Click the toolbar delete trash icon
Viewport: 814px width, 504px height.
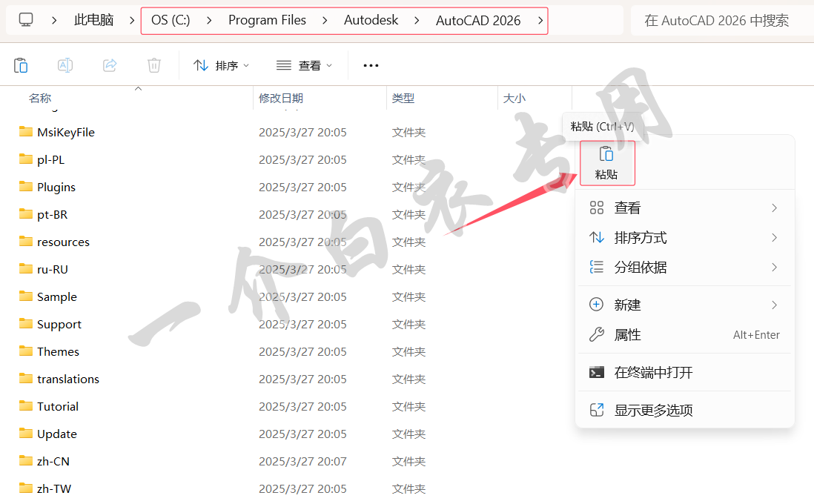(x=154, y=65)
